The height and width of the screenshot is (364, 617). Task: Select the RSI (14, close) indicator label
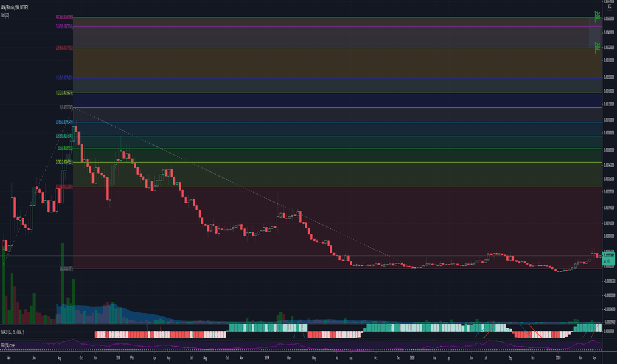coord(8,346)
